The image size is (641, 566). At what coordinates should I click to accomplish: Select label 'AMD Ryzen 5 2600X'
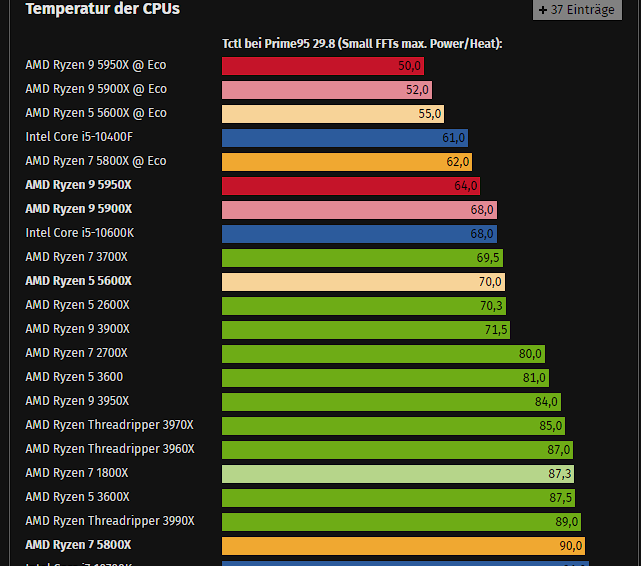[x=77, y=305]
